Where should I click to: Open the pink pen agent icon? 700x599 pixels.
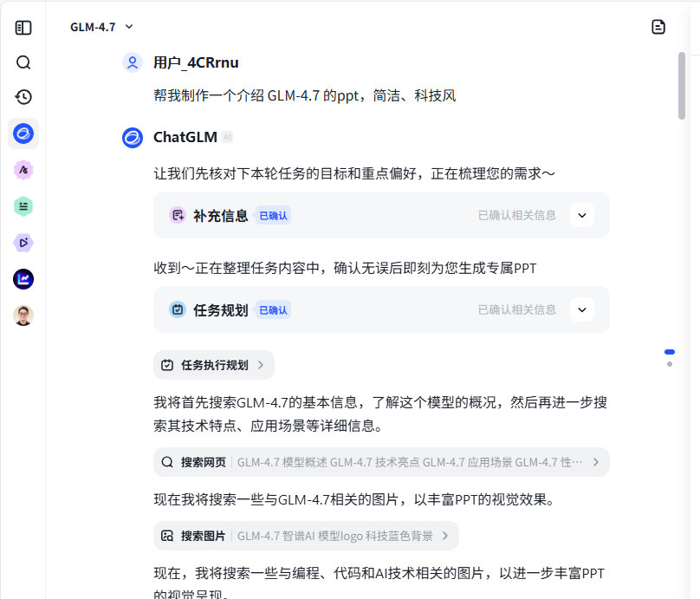[x=23, y=170]
